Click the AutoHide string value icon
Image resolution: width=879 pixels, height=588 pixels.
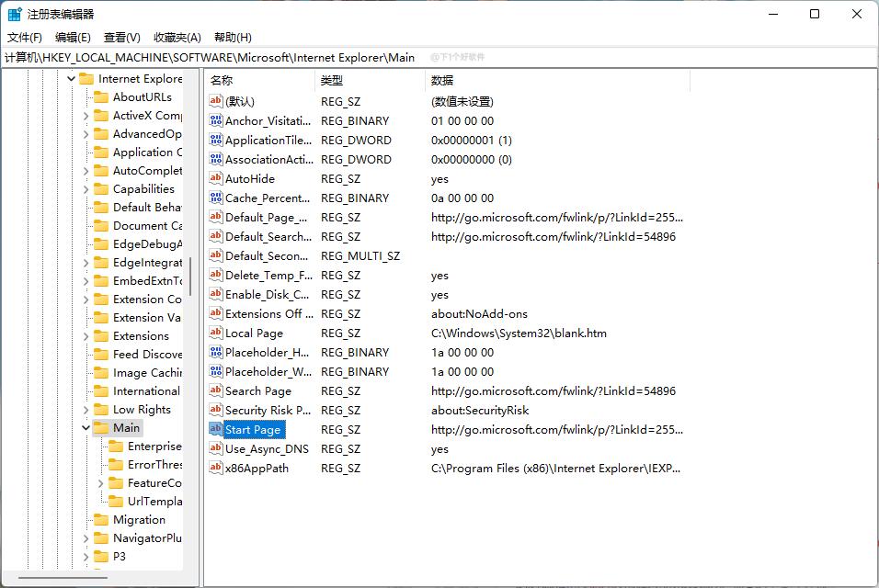[216, 178]
